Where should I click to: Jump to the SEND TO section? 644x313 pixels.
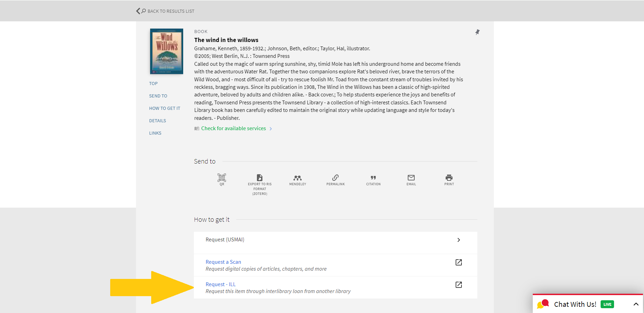158,96
